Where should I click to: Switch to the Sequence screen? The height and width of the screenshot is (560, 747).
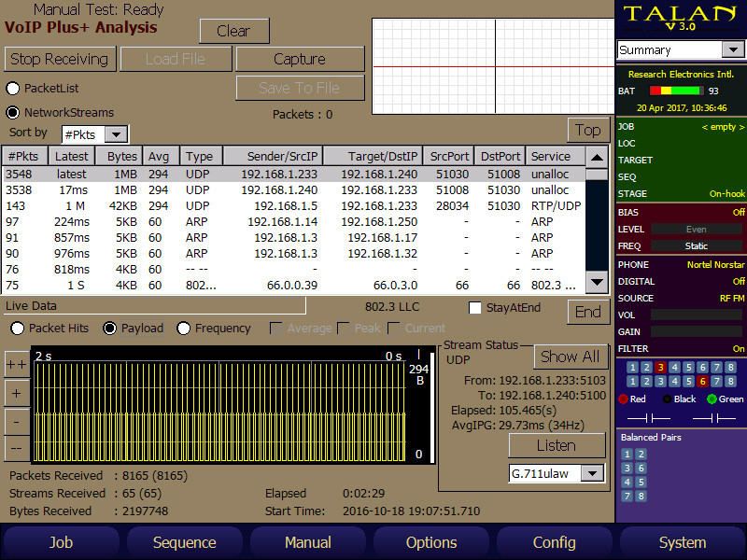[x=184, y=542]
